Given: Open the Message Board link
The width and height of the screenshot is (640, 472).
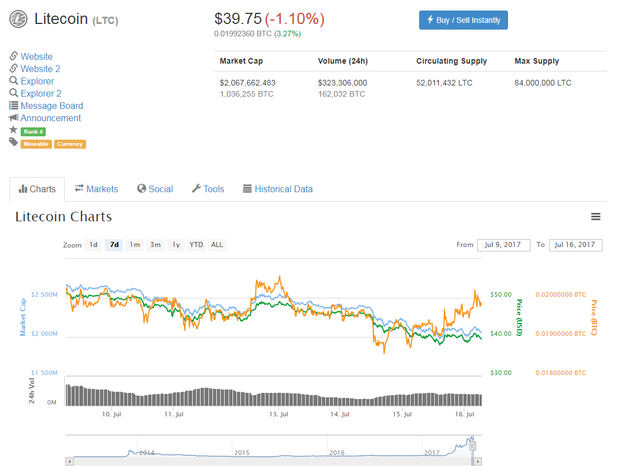Looking at the screenshot, I should click(x=52, y=106).
